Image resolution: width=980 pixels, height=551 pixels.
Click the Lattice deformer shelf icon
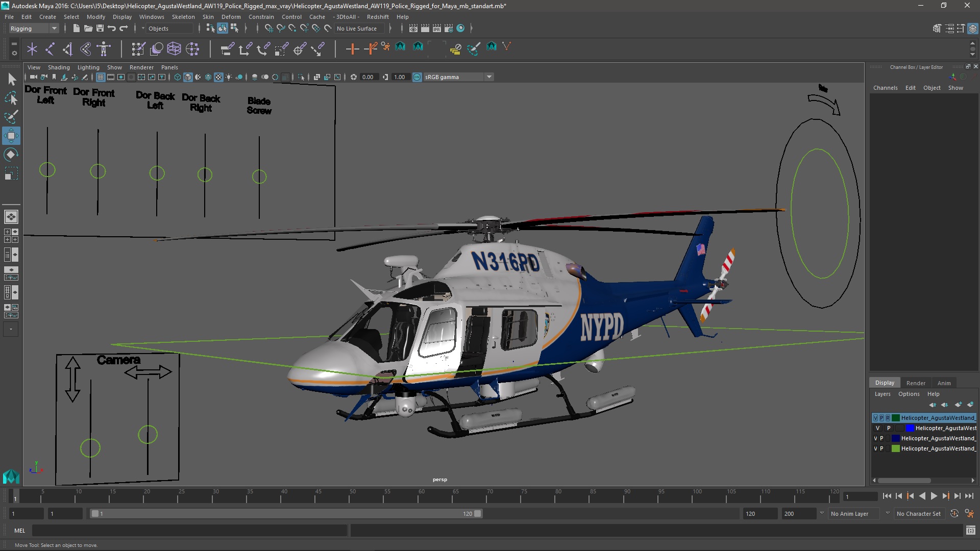tap(174, 49)
